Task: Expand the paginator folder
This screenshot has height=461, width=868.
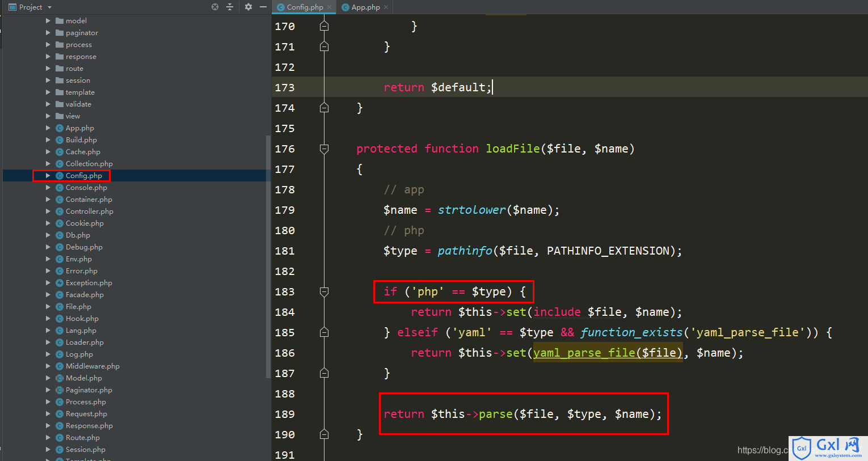Action: pos(48,33)
